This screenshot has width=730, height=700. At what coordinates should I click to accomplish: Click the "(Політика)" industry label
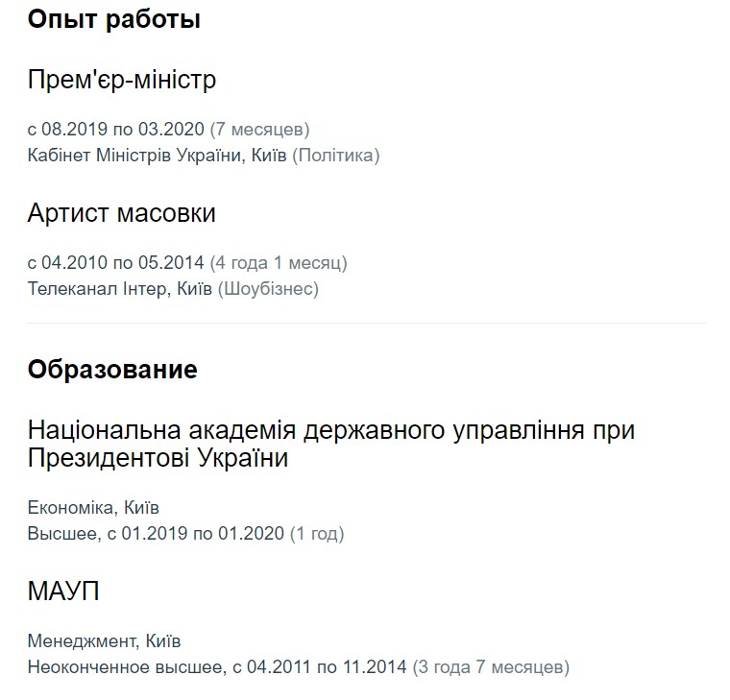[x=335, y=155]
